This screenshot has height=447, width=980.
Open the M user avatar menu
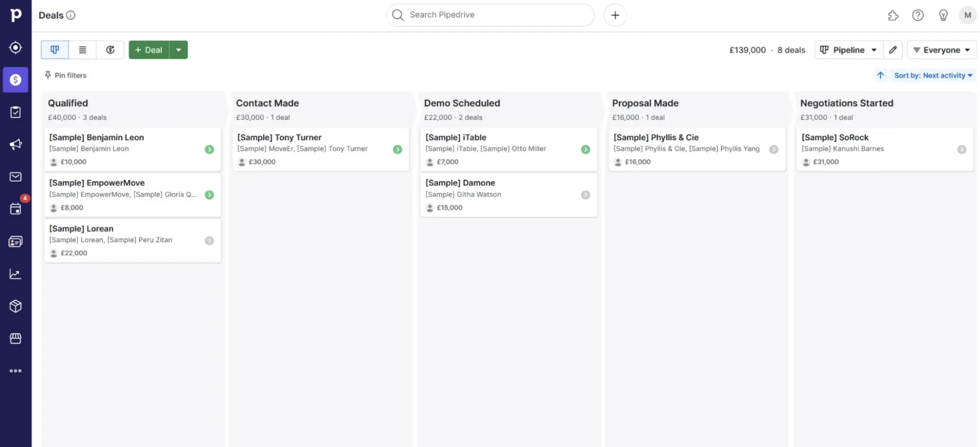[x=967, y=15]
